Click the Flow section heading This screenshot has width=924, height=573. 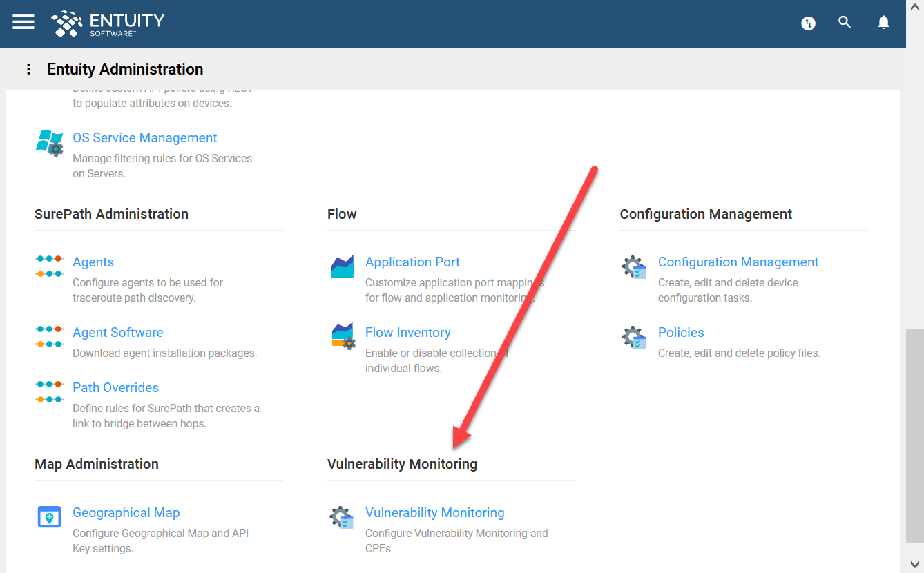pos(342,214)
